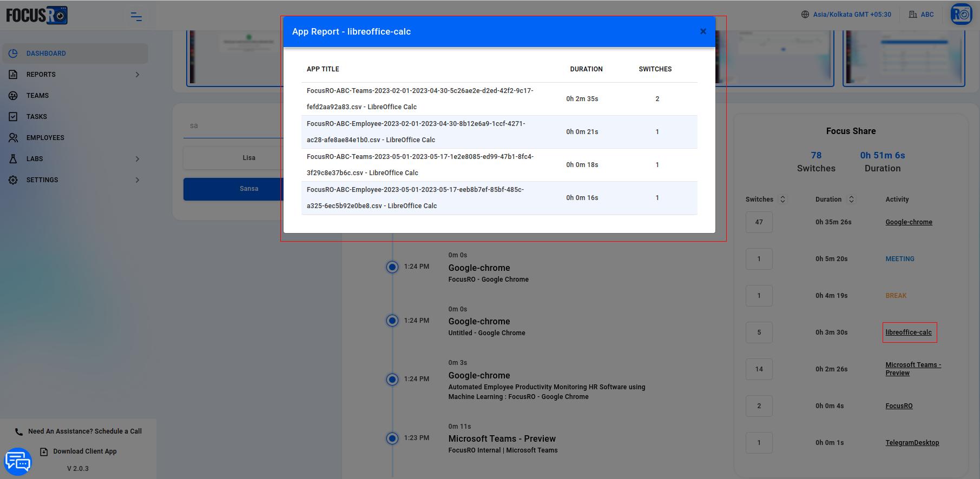Click the row with ac28-afe8ae84e1b0.csv title
Screen dimensions: 980x479
tap(499, 132)
